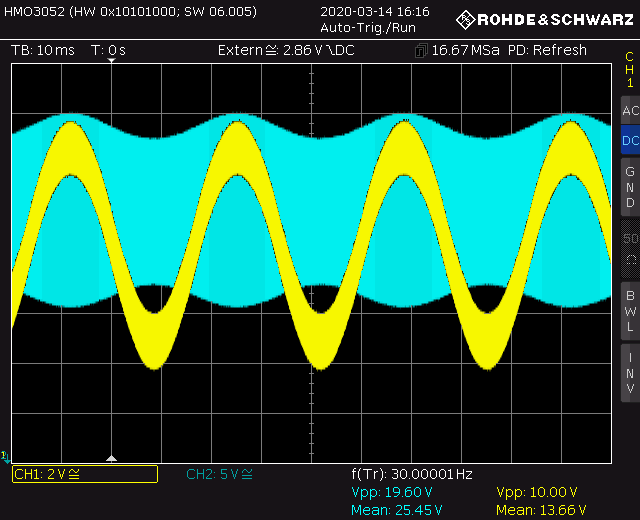This screenshot has width=640, height=520.
Task: Click the channel ground marker at bottom-left
Action: point(7,457)
